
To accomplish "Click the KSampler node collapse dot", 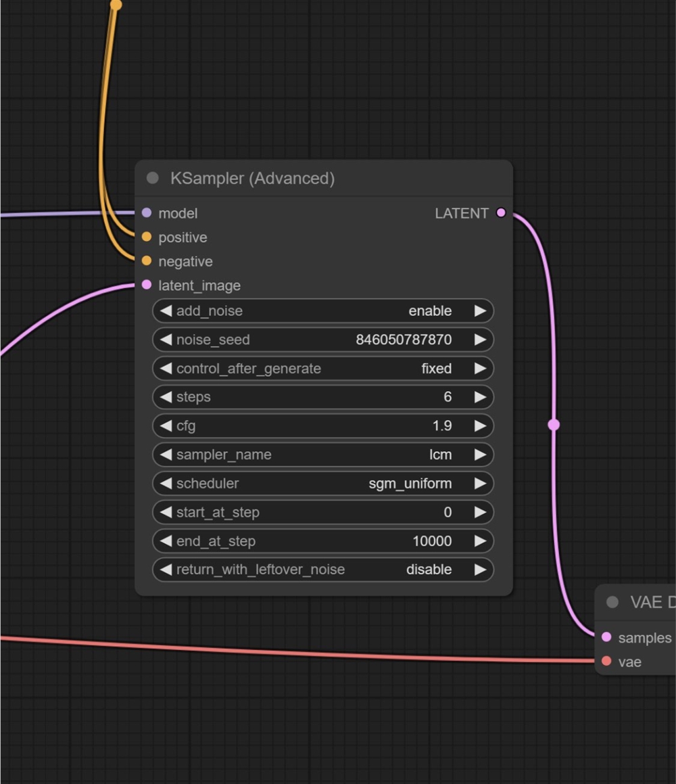I will tap(153, 178).
